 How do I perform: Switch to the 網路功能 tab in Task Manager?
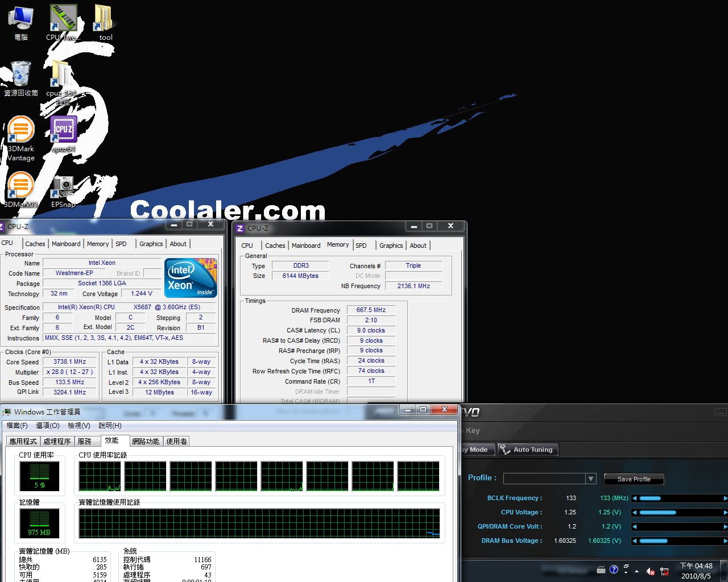click(146, 442)
